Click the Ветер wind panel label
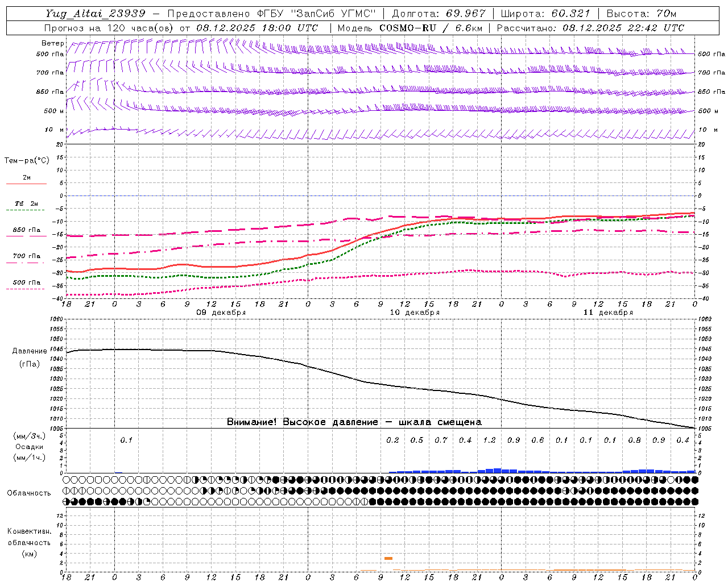This screenshot has height=582, width=728. tap(52, 43)
